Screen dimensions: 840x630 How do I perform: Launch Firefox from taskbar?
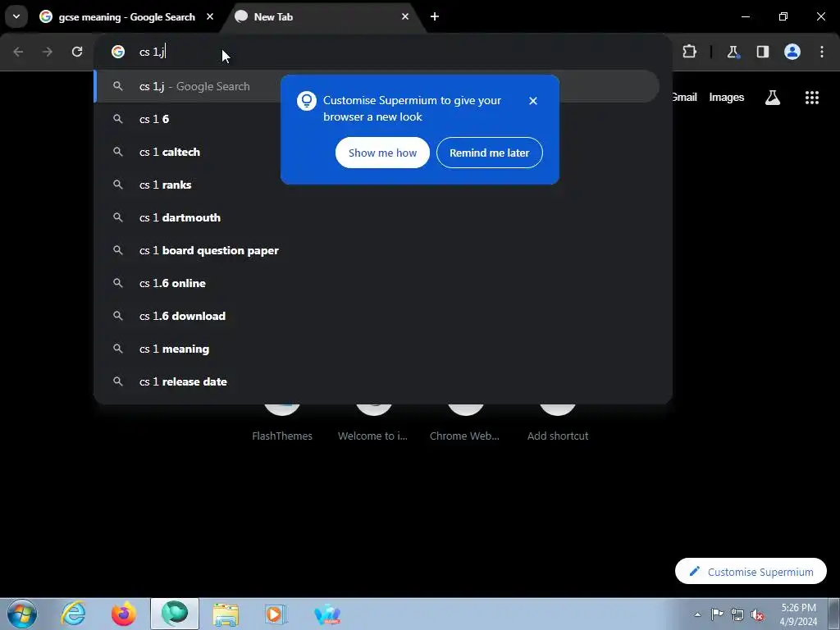click(124, 614)
